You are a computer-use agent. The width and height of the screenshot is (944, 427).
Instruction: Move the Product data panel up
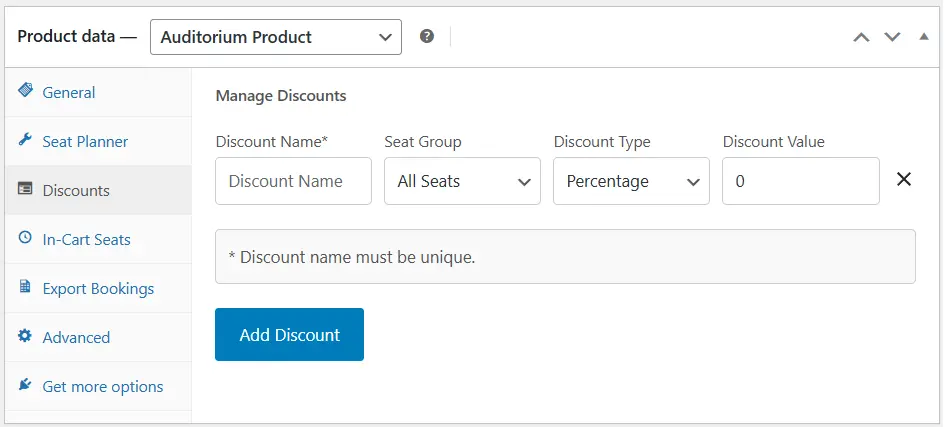861,37
